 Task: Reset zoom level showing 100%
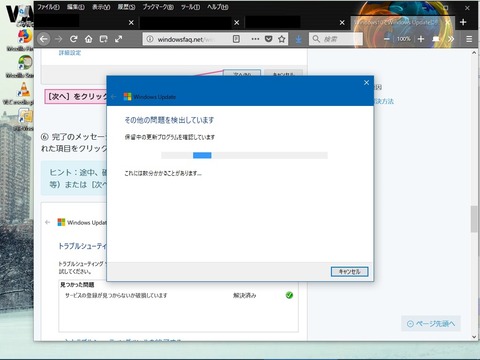[404, 39]
